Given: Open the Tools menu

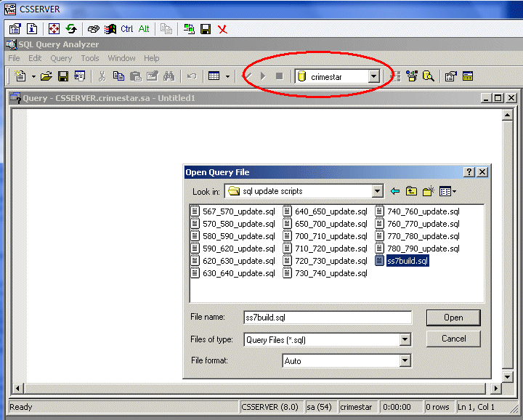Looking at the screenshot, I should pyautogui.click(x=90, y=58).
